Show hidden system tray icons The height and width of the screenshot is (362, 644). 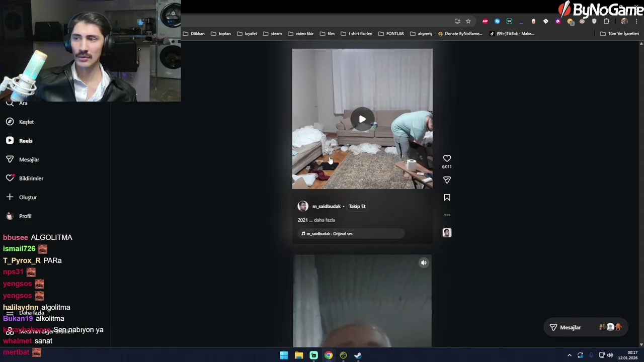(570, 355)
